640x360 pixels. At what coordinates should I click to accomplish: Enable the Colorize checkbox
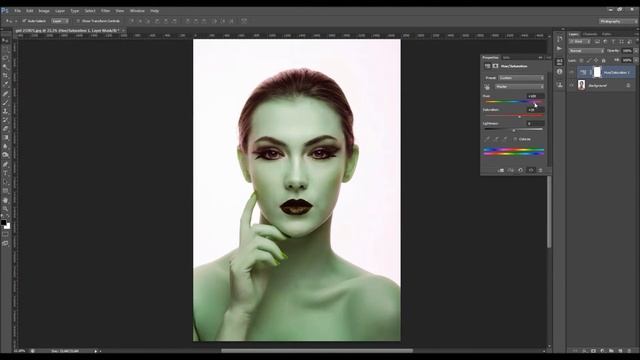click(x=515, y=140)
